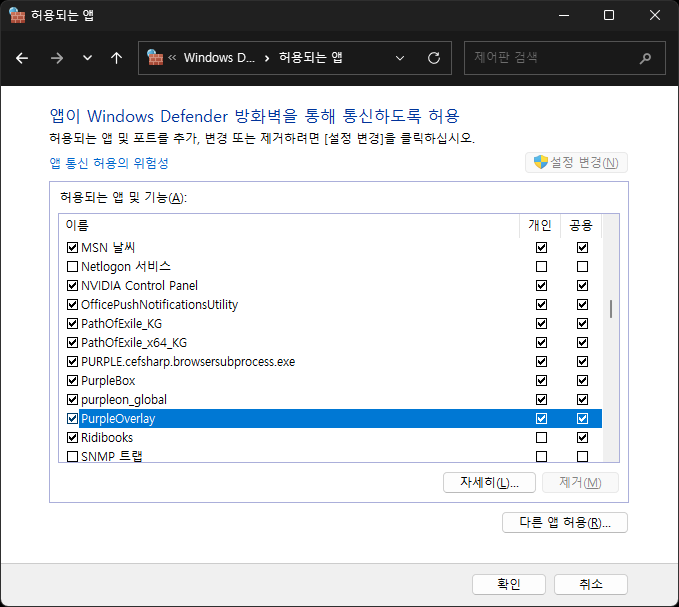679x607 pixels.
Task: Focus the 제어판 검색 search field
Action: (x=564, y=58)
